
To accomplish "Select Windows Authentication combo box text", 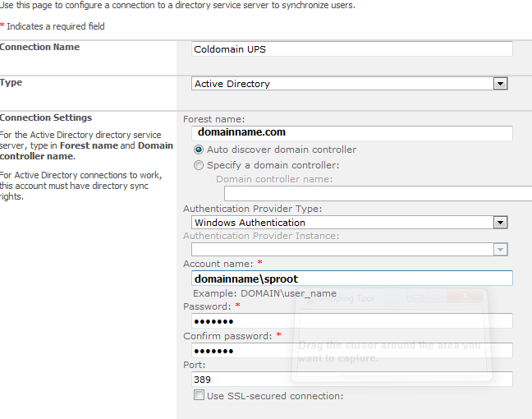I will (250, 223).
